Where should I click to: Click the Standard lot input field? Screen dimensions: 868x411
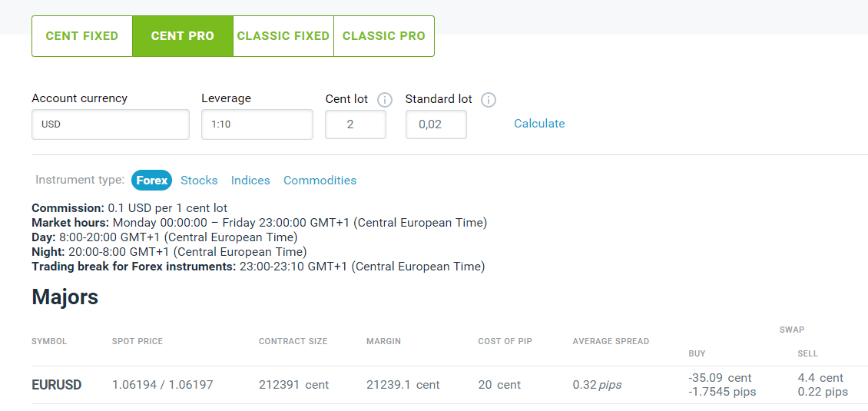point(436,124)
